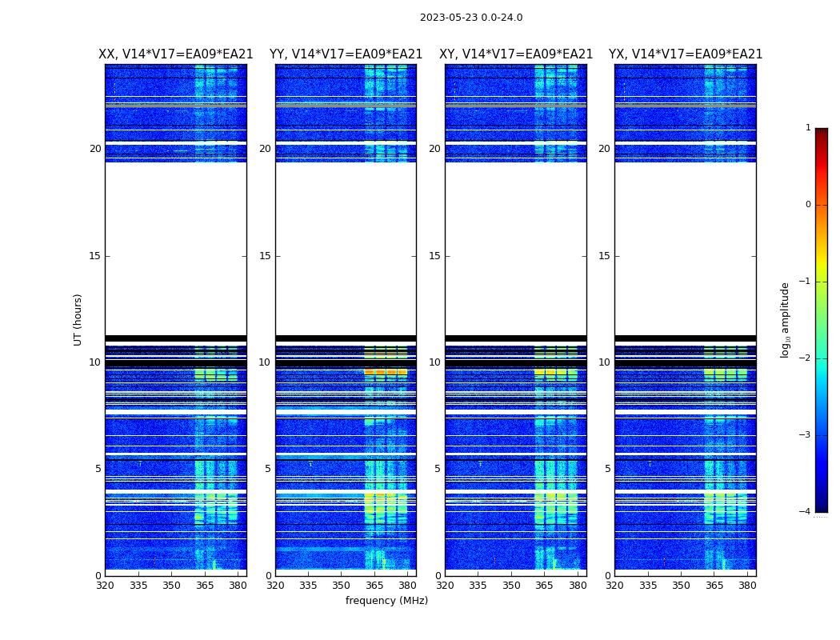Click the 5 tick label beside XY plot
This screenshot has width=840, height=640.
tap(437, 469)
